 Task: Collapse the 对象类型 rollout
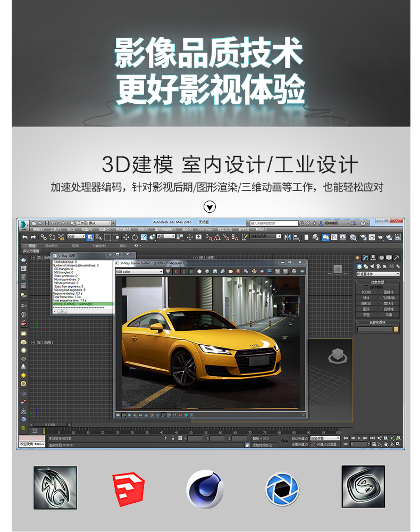tap(377, 282)
